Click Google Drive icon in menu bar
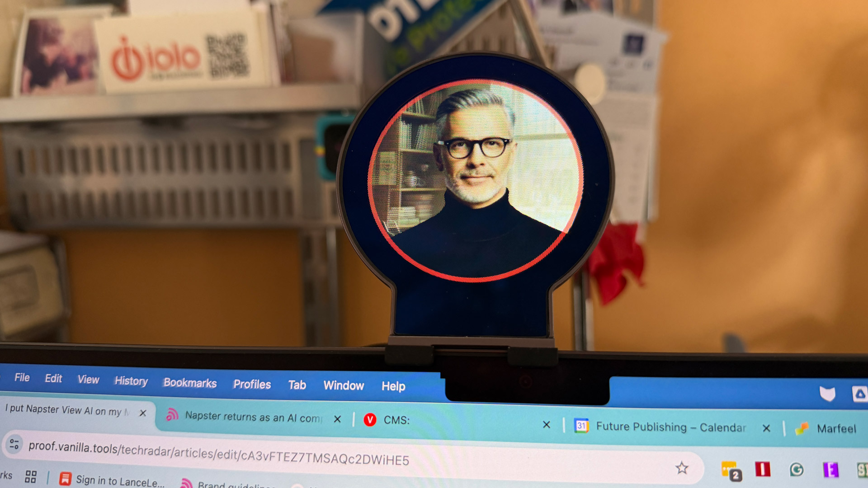Image resolution: width=868 pixels, height=488 pixels. pyautogui.click(x=860, y=394)
